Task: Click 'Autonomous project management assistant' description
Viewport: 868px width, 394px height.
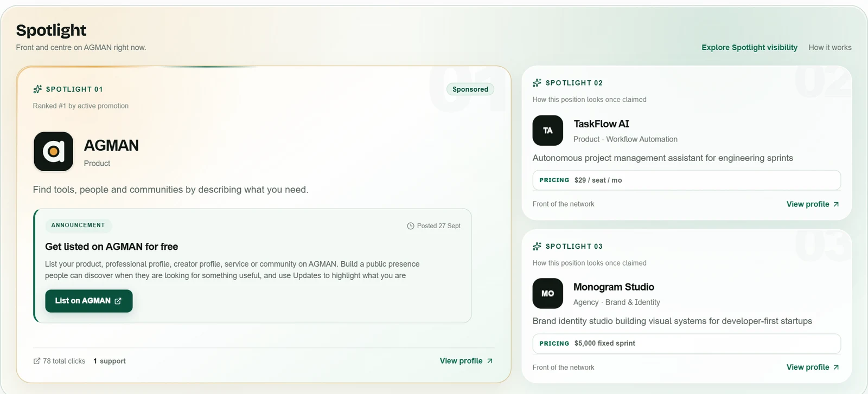Action: tap(663, 158)
